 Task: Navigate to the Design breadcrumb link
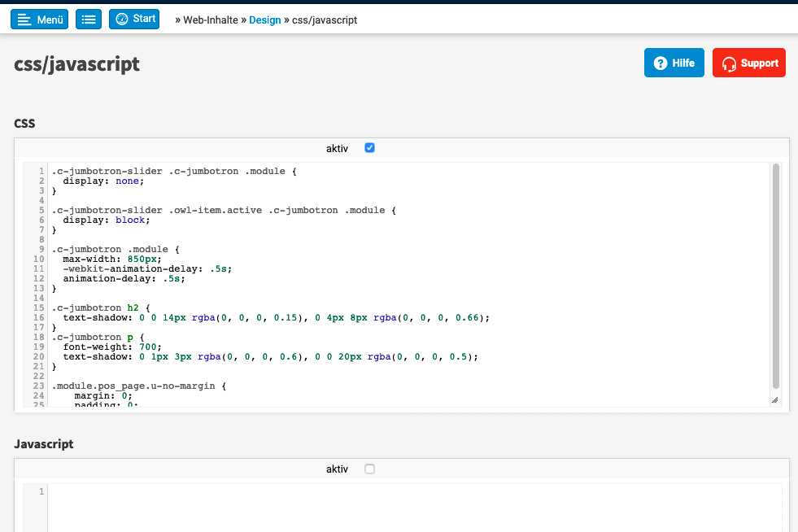(x=264, y=20)
